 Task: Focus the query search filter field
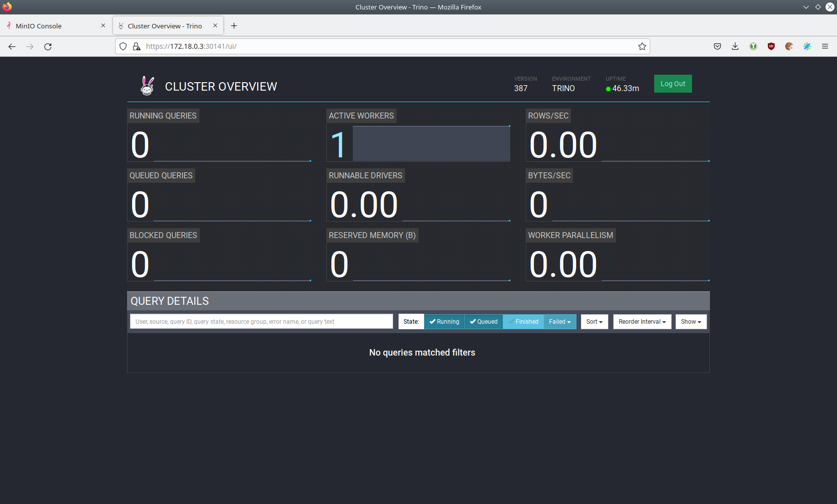coord(261,322)
